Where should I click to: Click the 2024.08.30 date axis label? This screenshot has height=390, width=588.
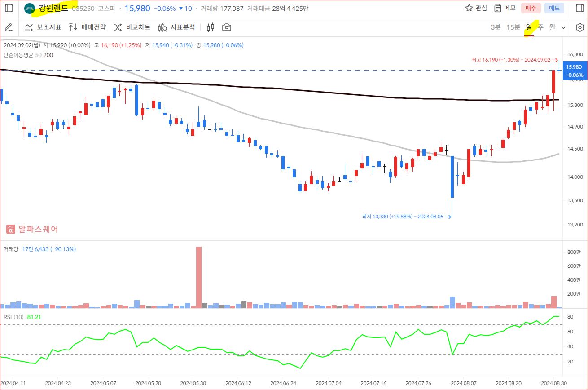[x=554, y=383]
